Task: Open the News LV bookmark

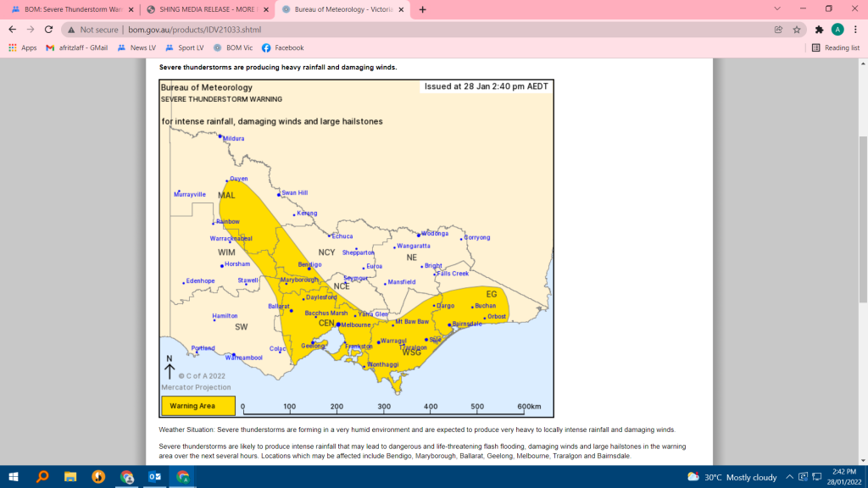Action: point(136,48)
